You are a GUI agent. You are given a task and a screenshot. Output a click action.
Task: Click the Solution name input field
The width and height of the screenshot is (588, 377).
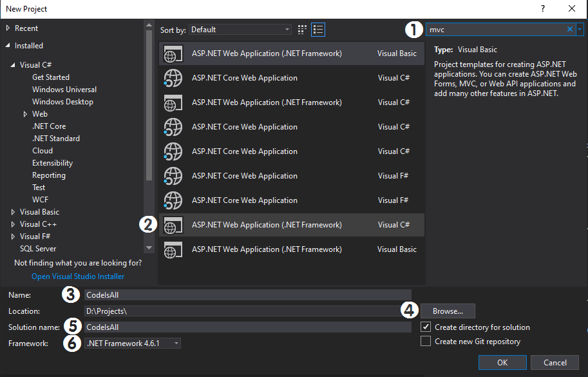tap(248, 327)
